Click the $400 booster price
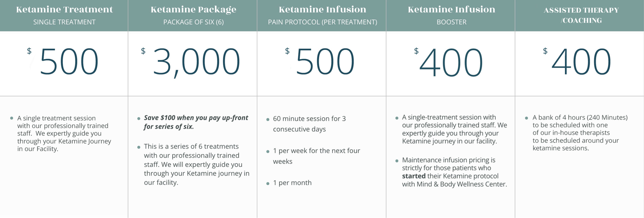This screenshot has width=644, height=218. click(x=449, y=62)
